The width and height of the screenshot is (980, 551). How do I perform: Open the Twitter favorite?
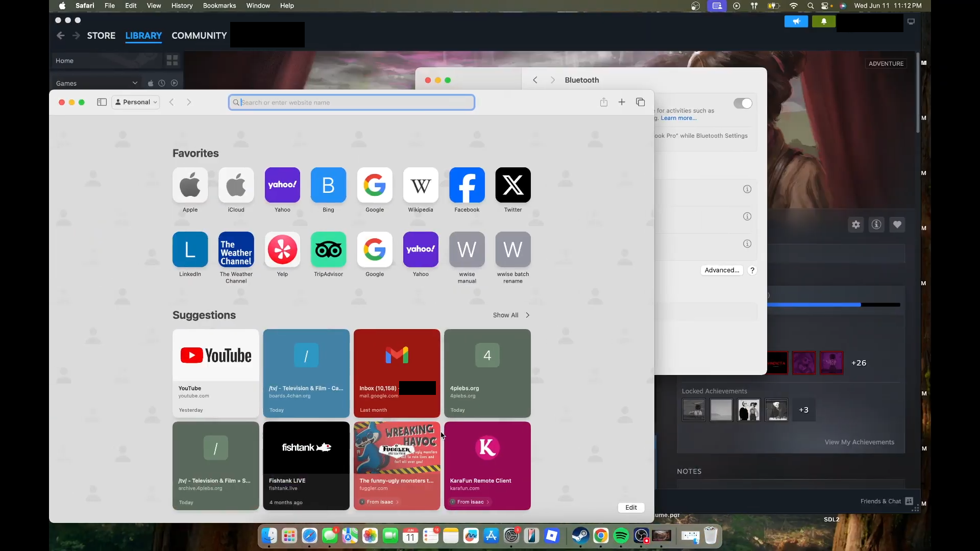[513, 185]
